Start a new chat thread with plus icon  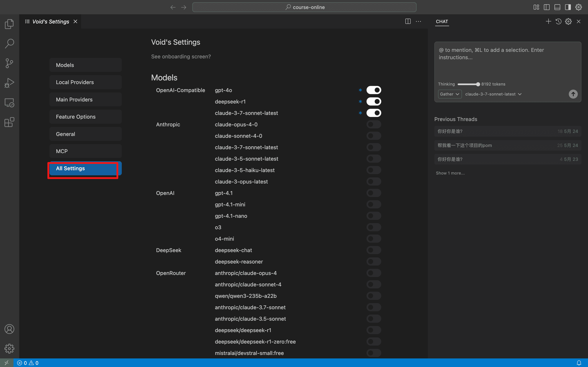548,21
